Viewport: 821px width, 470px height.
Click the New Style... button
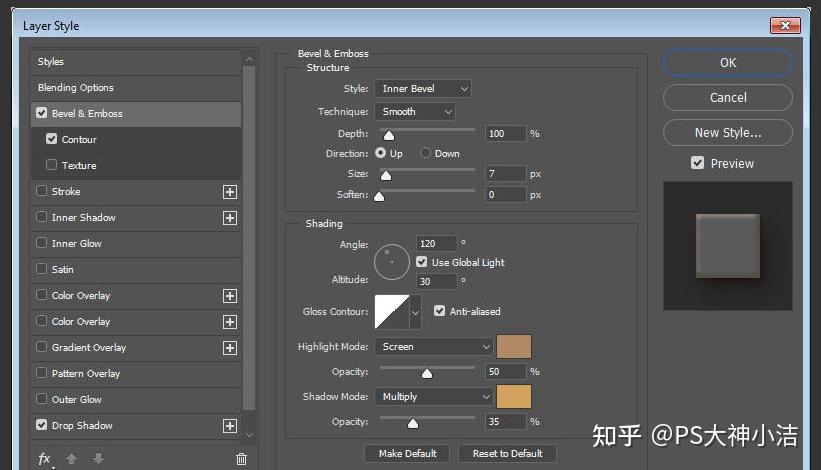(728, 132)
